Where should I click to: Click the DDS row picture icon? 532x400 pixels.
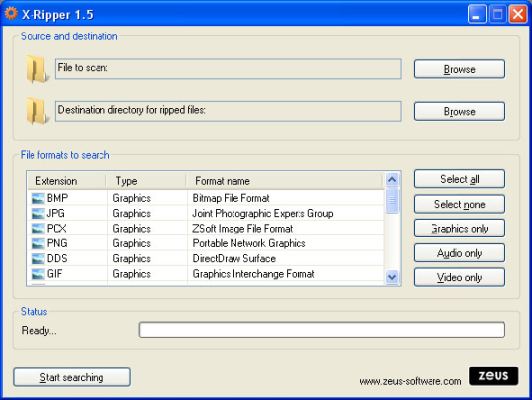pos(37,258)
